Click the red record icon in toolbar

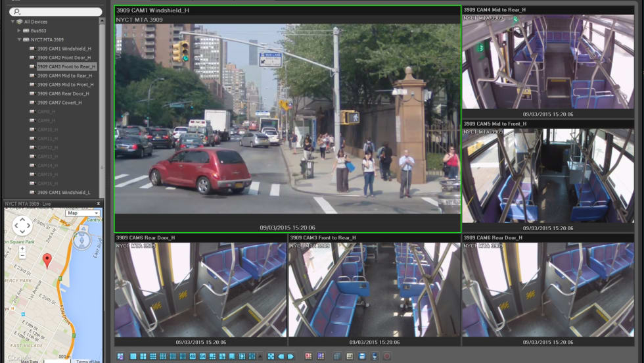point(386,356)
